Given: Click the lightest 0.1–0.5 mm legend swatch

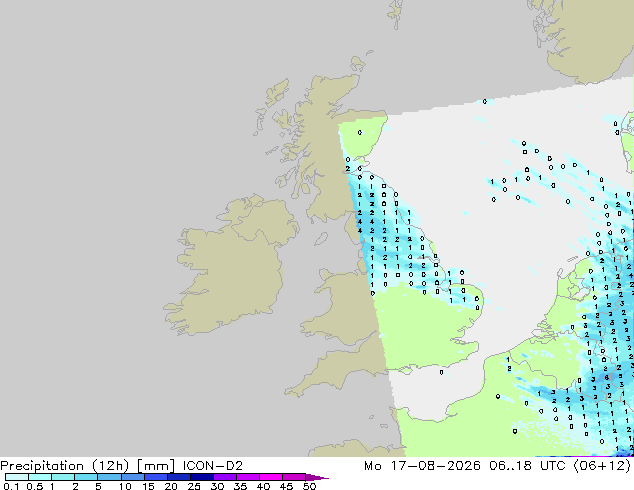Looking at the screenshot, I should [x=17, y=477].
